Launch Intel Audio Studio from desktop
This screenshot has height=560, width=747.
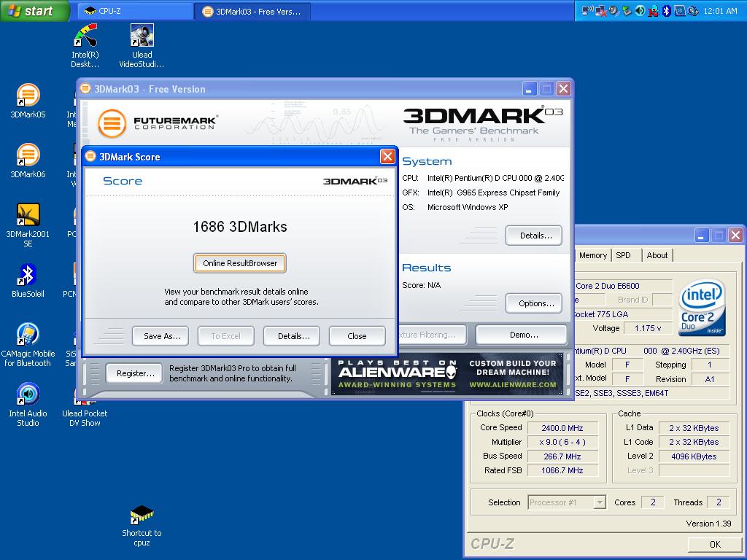click(x=28, y=405)
